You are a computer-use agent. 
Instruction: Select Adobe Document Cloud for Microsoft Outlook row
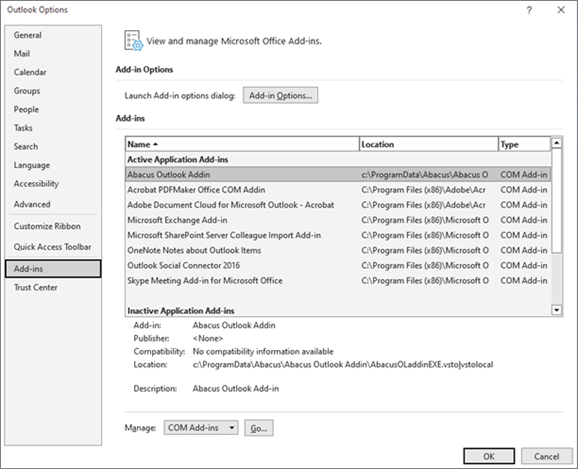pos(338,205)
